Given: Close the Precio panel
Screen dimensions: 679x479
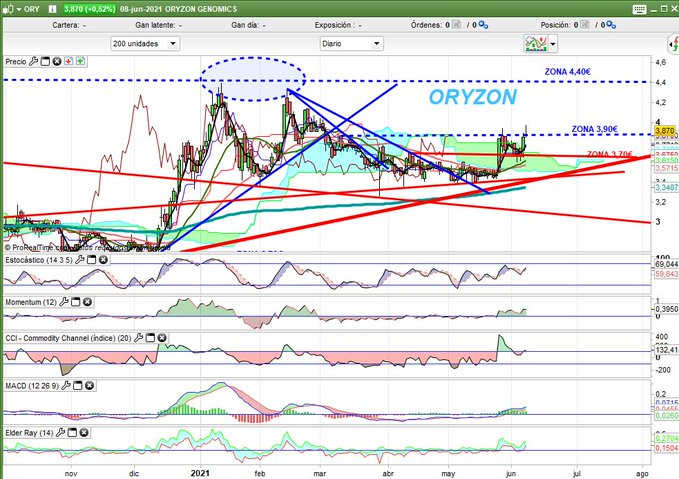Looking at the screenshot, I should click(57, 61).
